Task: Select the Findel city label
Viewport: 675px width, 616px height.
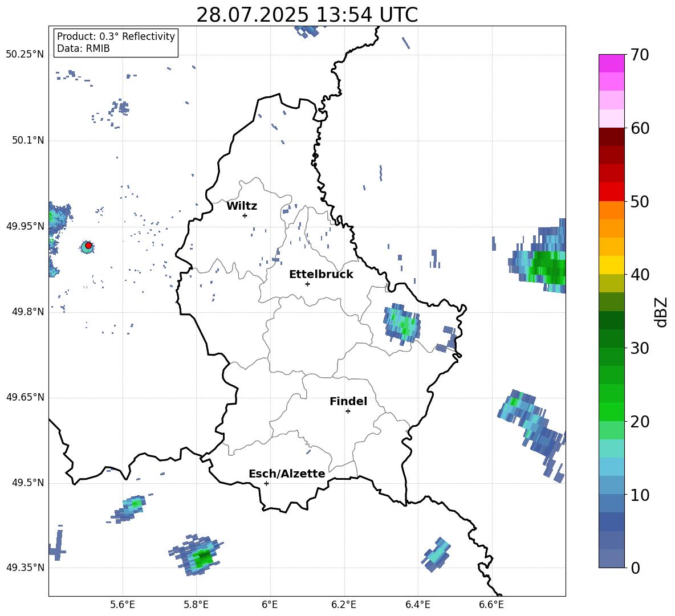Action: [348, 401]
